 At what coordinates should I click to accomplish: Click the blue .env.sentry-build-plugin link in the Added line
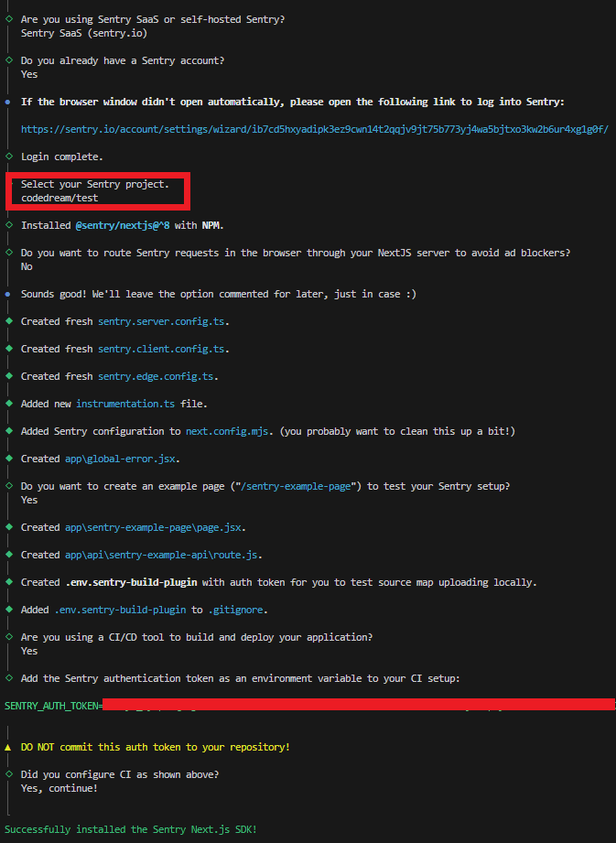tap(120, 610)
